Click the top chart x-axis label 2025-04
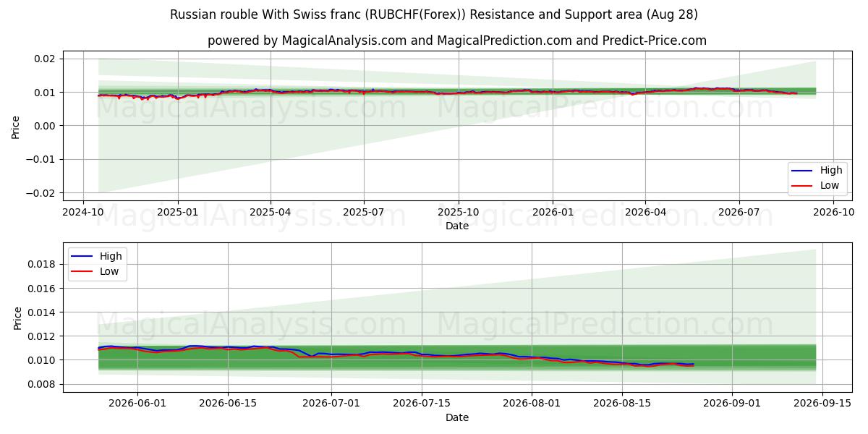The height and width of the screenshot is (434, 868). [271, 211]
